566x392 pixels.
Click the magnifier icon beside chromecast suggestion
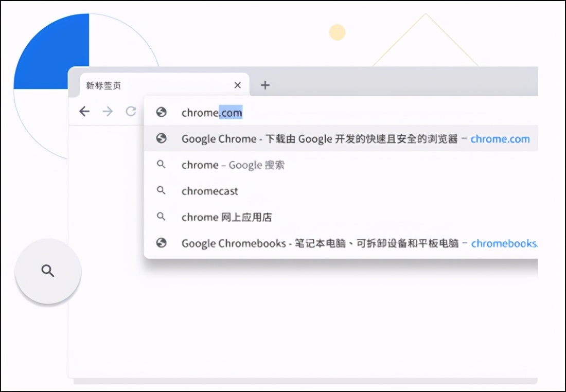coord(161,191)
